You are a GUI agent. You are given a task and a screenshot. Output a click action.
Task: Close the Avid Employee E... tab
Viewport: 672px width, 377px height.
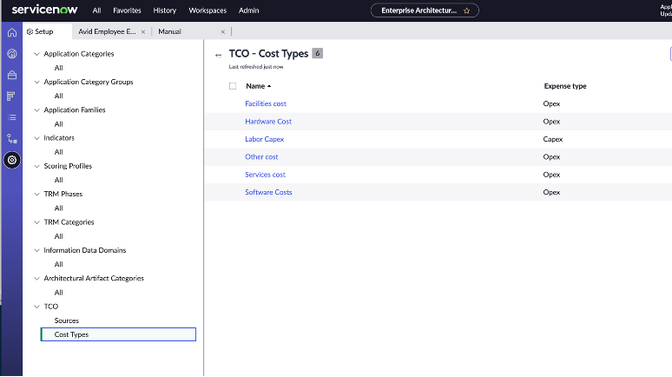tap(143, 32)
